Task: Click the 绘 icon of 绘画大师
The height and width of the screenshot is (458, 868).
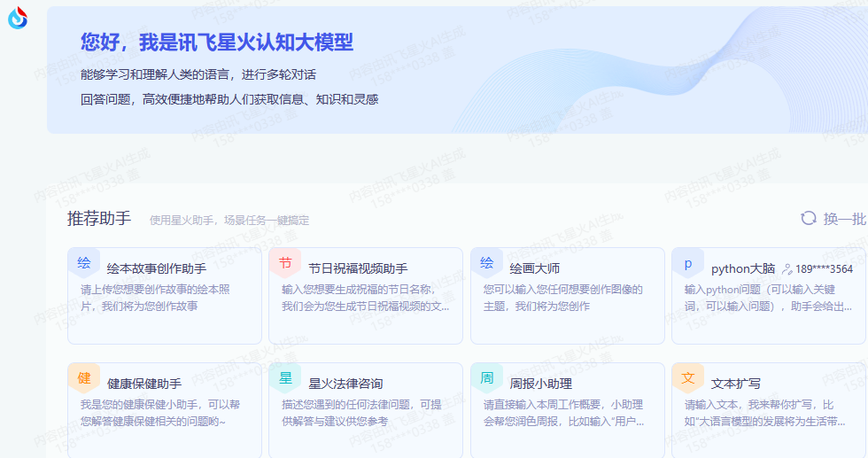Action: (487, 263)
